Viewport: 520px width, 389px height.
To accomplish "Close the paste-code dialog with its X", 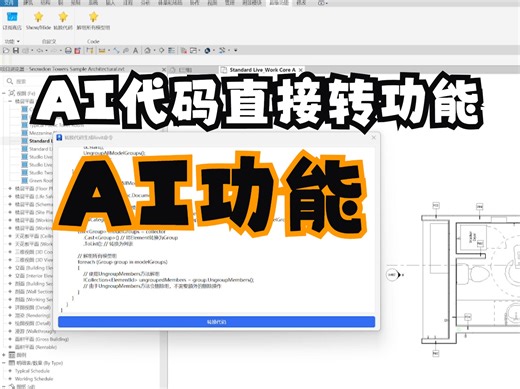I will pyautogui.click(x=374, y=137).
